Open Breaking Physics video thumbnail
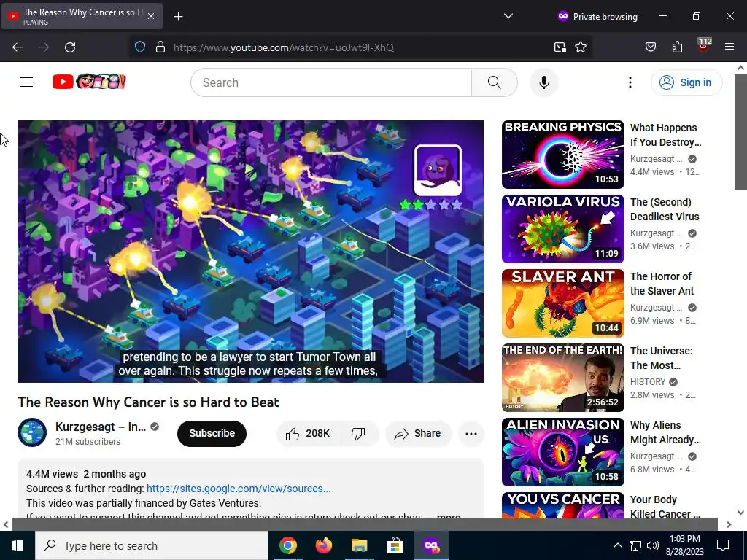The width and height of the screenshot is (747, 560). pos(562,155)
